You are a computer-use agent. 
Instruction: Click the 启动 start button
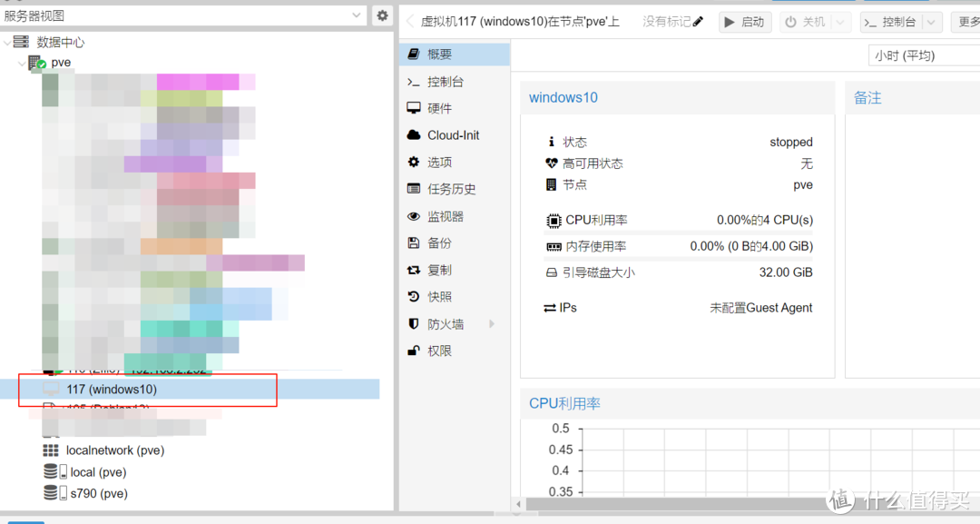pyautogui.click(x=744, y=21)
